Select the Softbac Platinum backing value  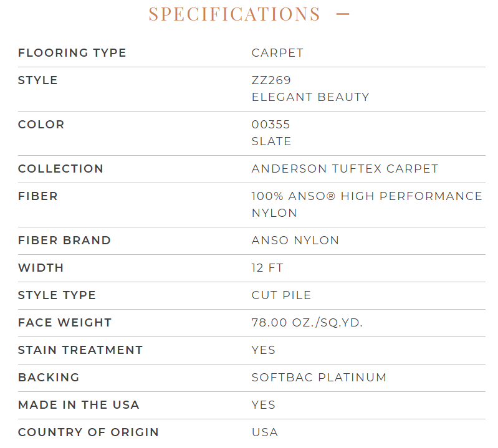coord(319,378)
